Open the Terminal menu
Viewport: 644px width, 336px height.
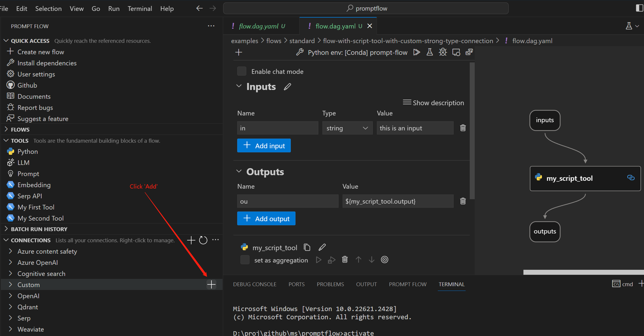[x=140, y=9]
